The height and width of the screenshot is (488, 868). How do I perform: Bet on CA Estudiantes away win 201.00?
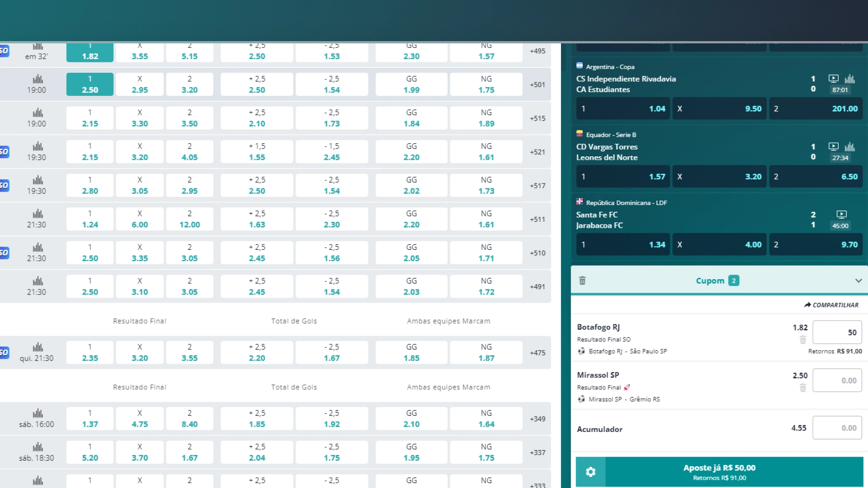[816, 108]
